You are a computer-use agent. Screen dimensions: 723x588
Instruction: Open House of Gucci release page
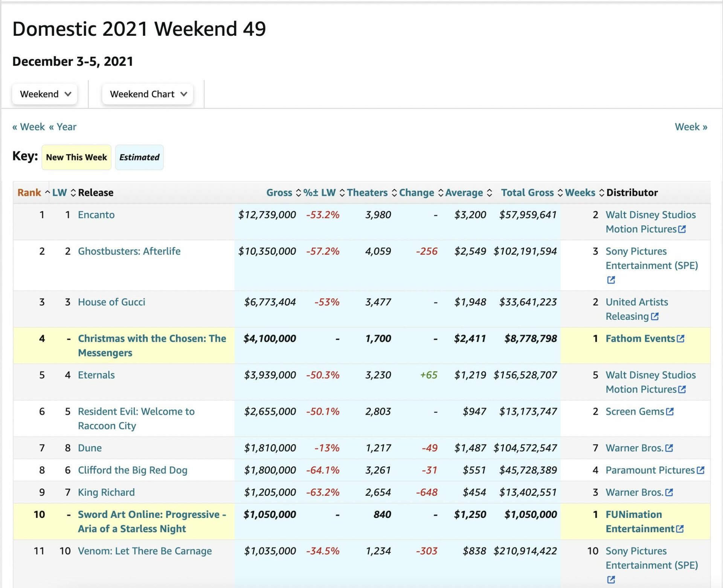coord(111,302)
